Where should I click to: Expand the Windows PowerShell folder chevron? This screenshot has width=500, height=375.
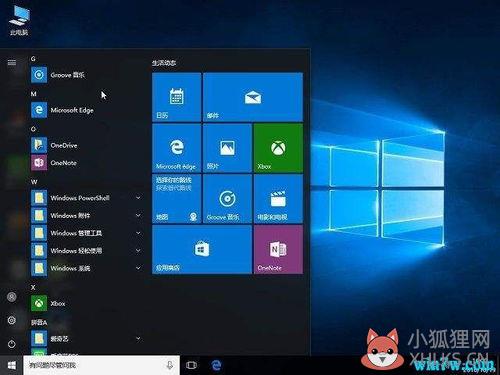(138, 198)
